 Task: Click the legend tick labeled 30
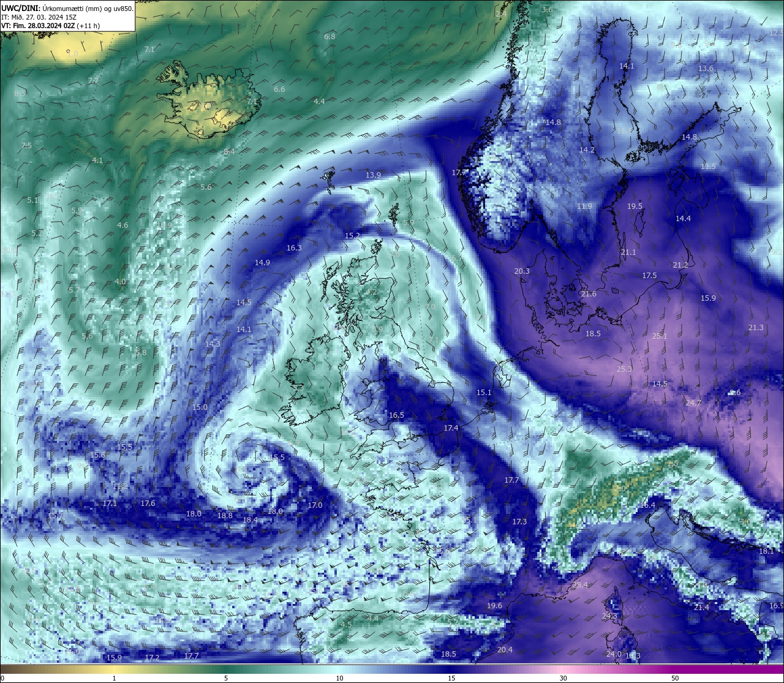(563, 678)
